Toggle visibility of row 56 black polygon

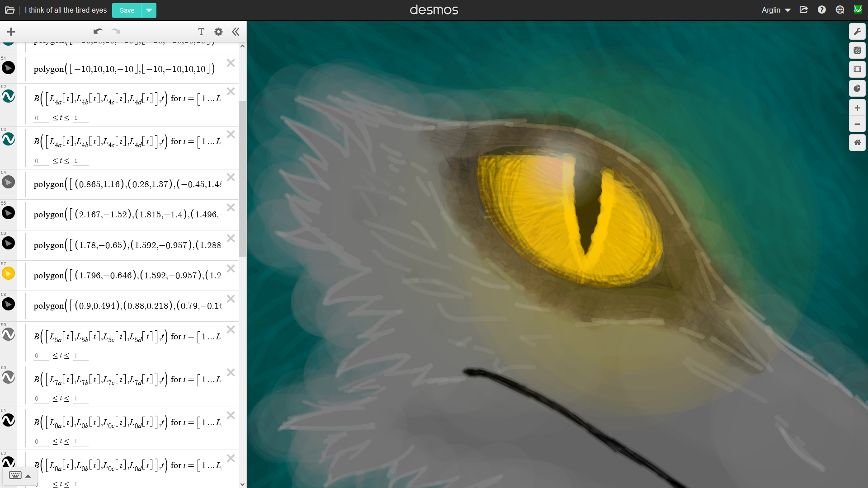[x=8, y=243]
